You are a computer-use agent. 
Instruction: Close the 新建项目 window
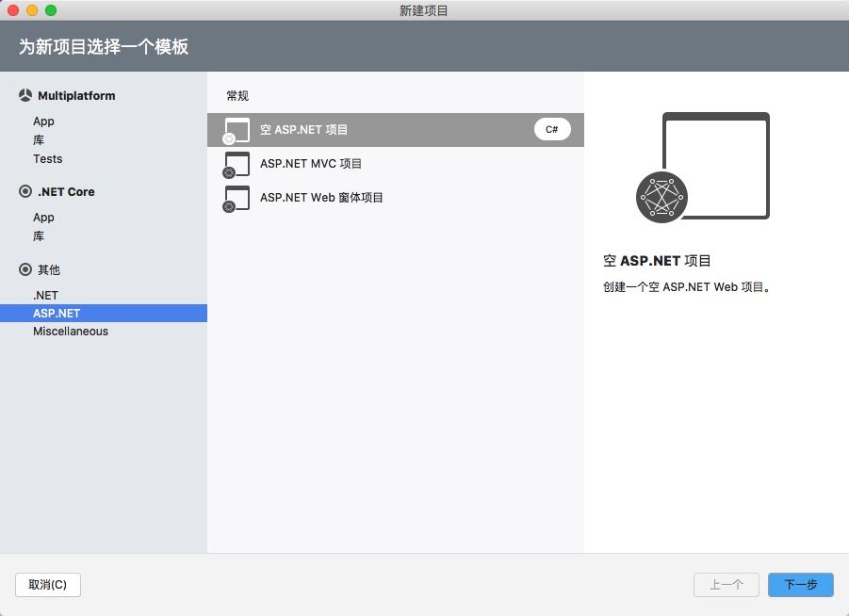[x=13, y=10]
